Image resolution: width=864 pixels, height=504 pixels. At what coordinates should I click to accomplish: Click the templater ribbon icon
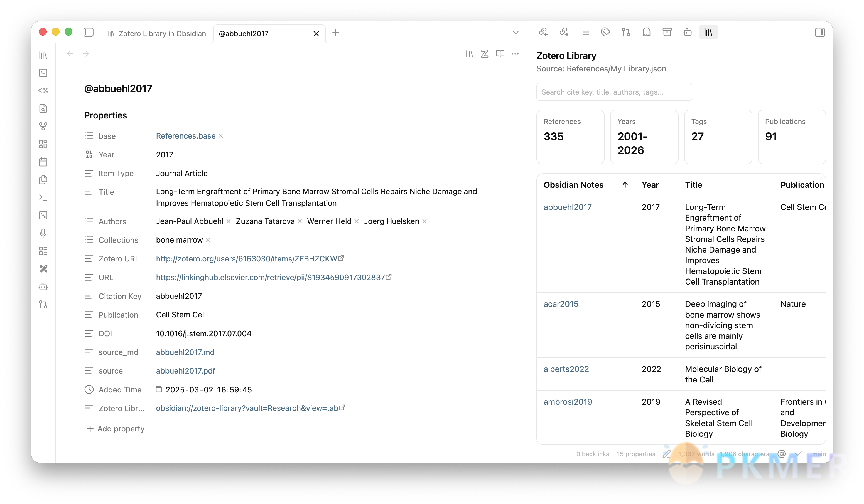[43, 91]
